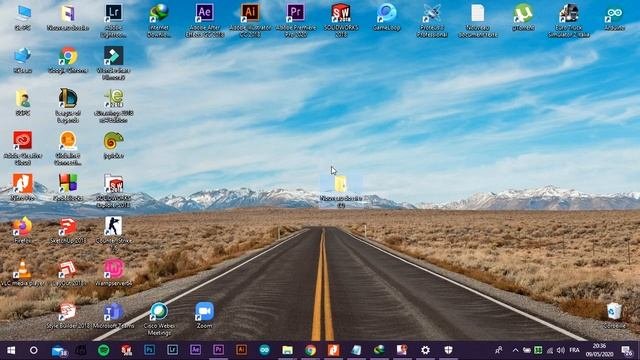The width and height of the screenshot is (640, 360).
Task: Select the Counter-Strike desktop shortcut
Action: 113,233
